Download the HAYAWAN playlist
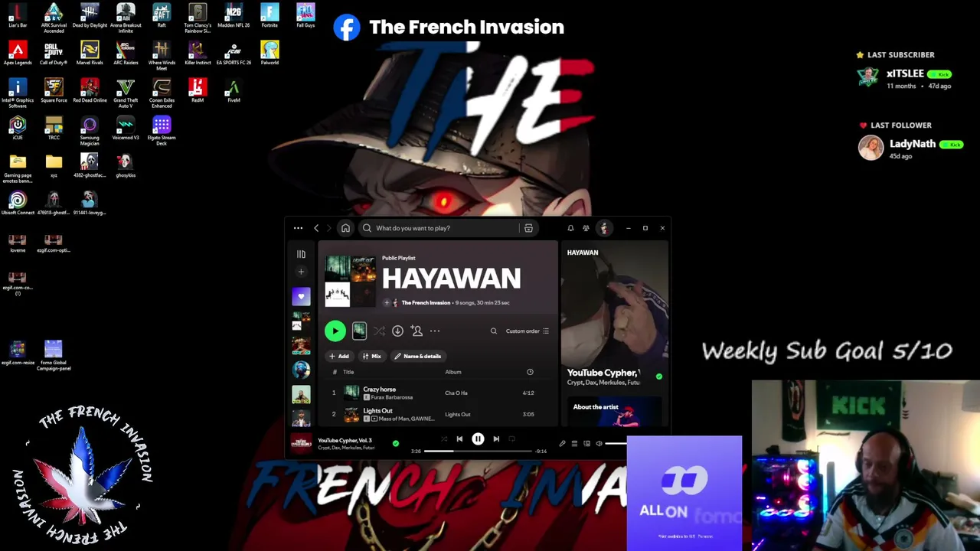This screenshot has width=980, height=551. point(397,331)
